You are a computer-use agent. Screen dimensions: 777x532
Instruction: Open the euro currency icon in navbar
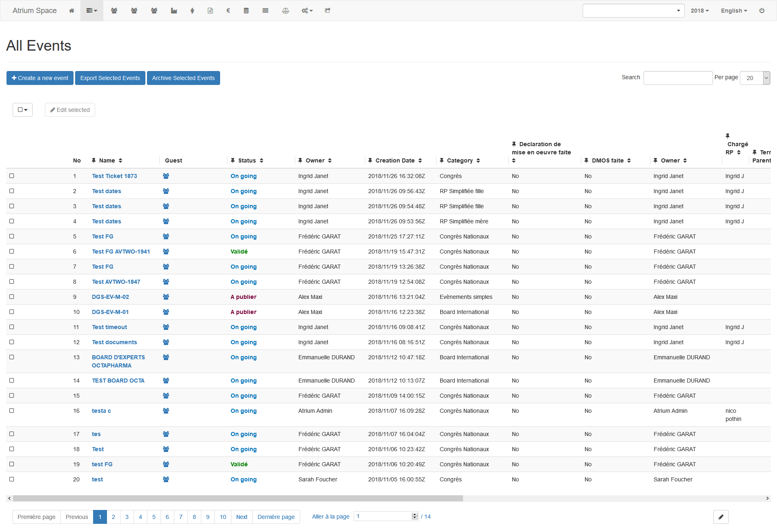click(x=228, y=11)
